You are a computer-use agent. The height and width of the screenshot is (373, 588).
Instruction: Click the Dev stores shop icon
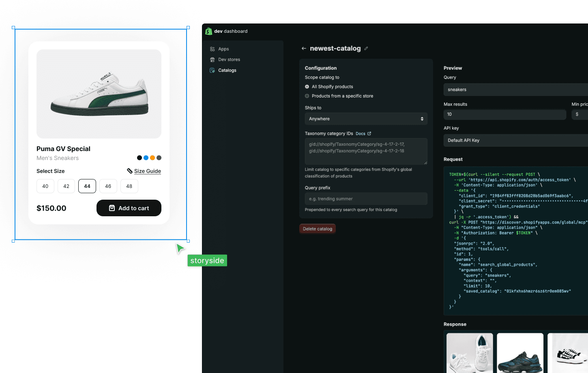click(x=212, y=60)
